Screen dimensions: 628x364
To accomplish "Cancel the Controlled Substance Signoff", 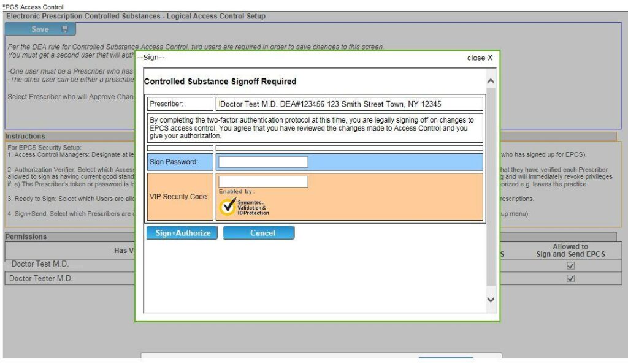I will point(259,233).
